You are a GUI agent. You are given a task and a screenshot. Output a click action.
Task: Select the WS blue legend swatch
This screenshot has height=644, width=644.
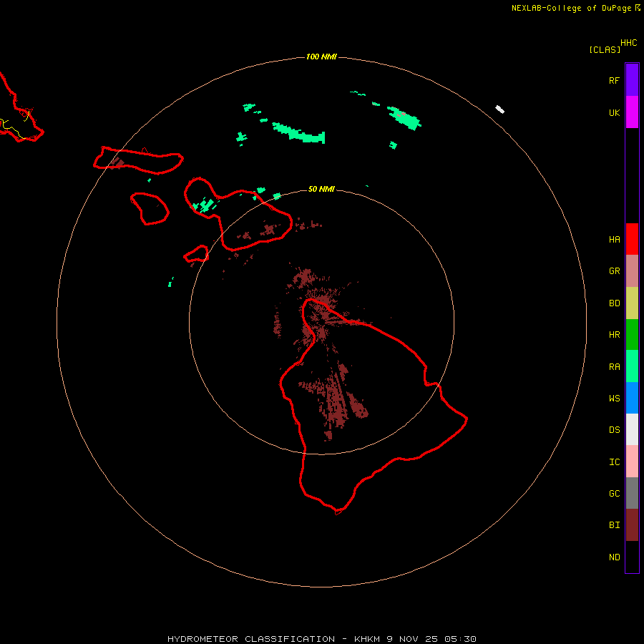tap(632, 398)
